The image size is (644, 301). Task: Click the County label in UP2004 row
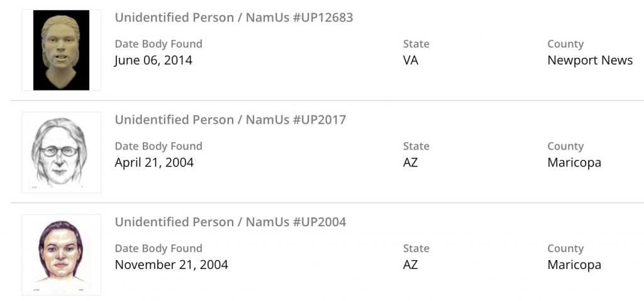tap(565, 248)
